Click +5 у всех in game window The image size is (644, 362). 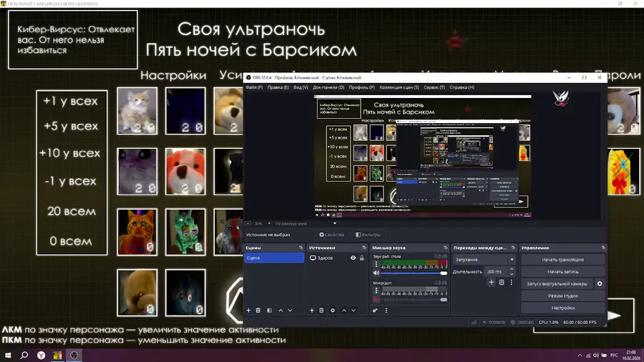(71, 127)
